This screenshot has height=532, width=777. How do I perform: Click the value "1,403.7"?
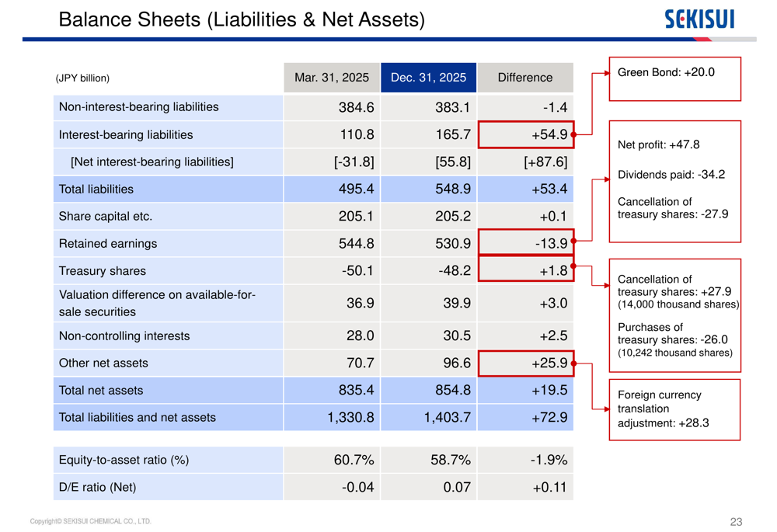point(447,418)
